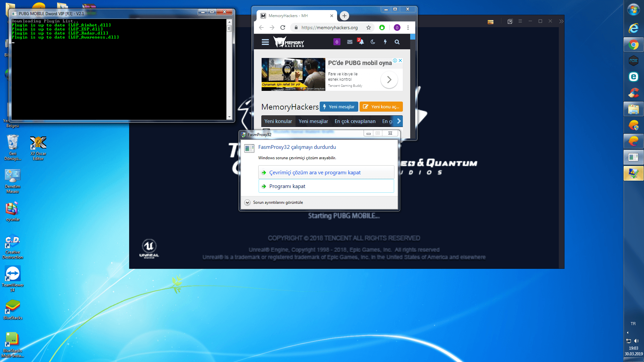Screen dimensions: 644x362
Task: Select the oyunlar desktop icon
Action: click(13, 212)
